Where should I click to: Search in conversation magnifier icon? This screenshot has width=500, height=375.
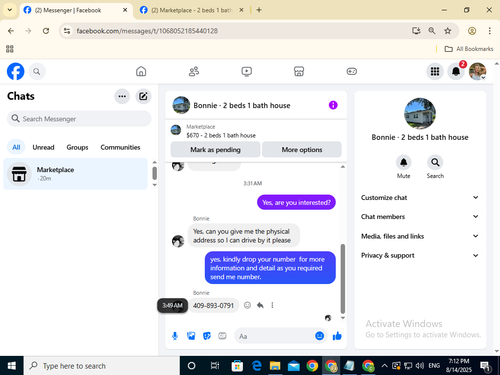(x=435, y=162)
